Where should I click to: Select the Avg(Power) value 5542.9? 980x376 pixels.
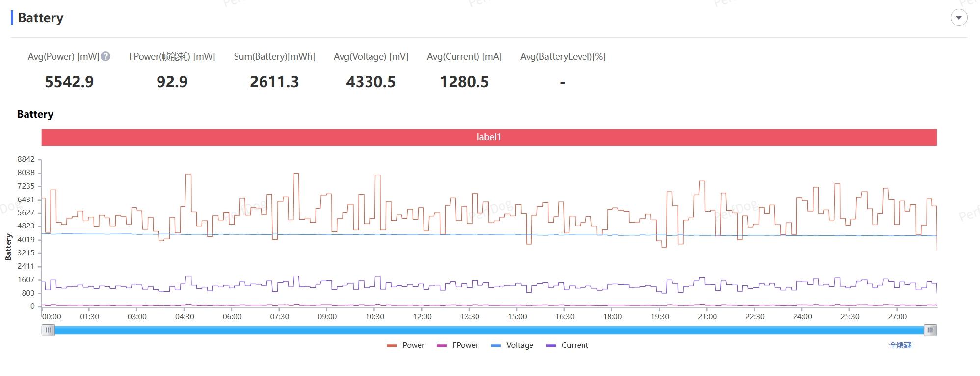[x=69, y=82]
